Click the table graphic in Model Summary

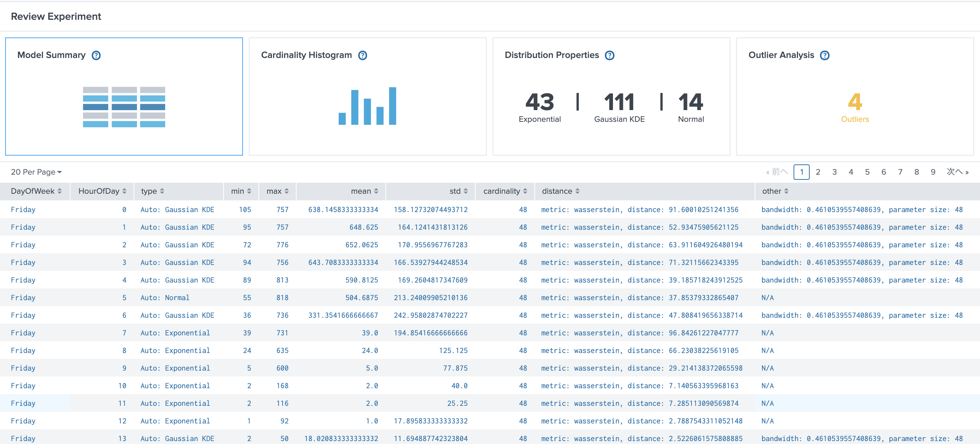pyautogui.click(x=124, y=106)
